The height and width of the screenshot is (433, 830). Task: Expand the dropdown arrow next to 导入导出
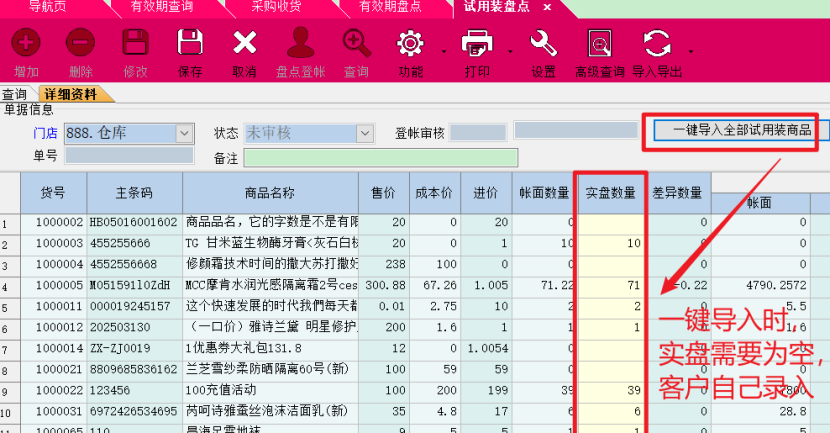click(x=691, y=51)
